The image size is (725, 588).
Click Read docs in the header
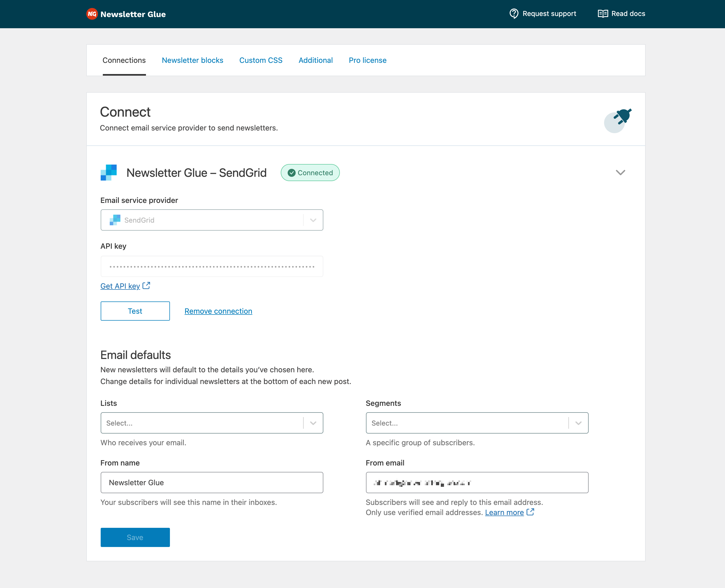[628, 14]
